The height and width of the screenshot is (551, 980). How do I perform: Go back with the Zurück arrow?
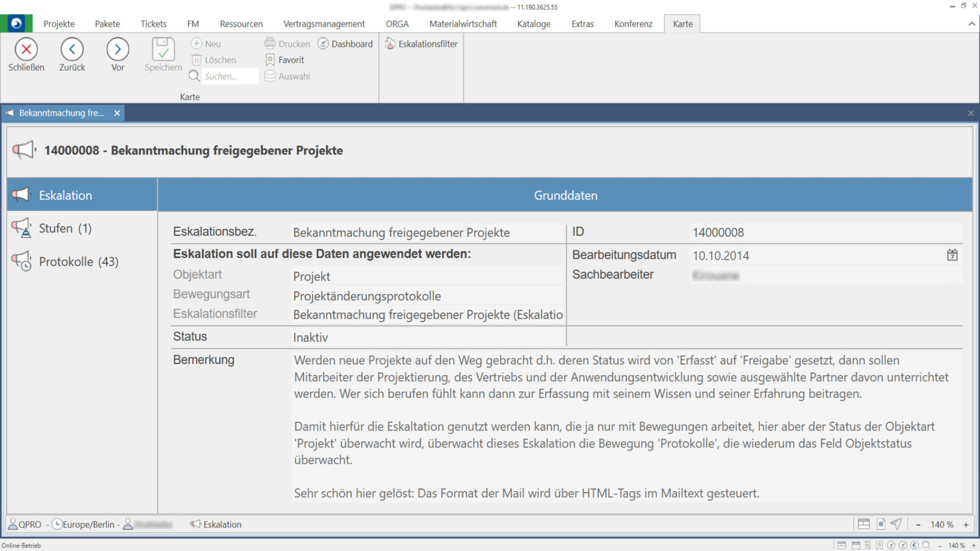72,50
